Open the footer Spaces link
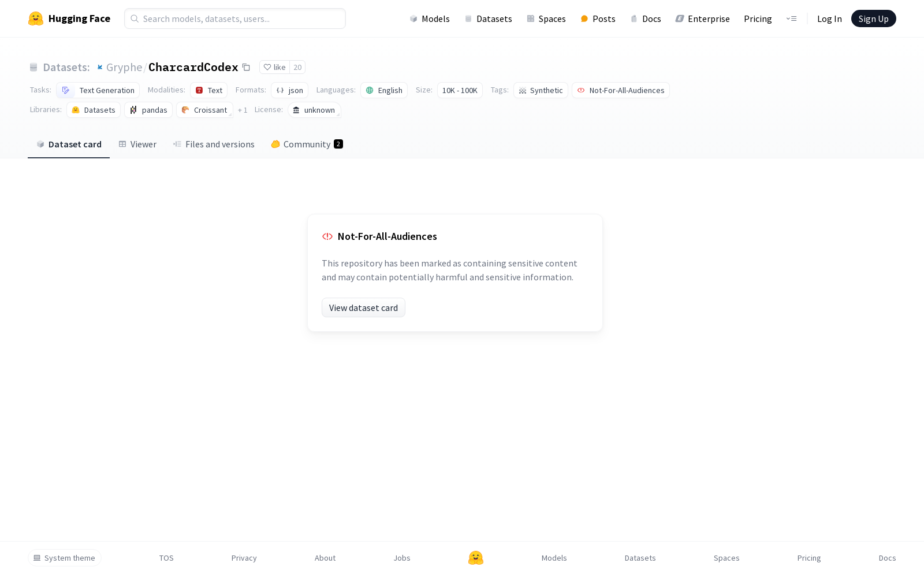 tap(726, 558)
